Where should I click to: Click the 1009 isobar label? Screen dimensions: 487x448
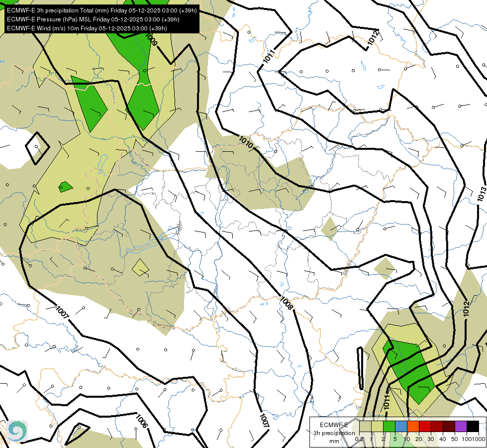click(x=152, y=39)
